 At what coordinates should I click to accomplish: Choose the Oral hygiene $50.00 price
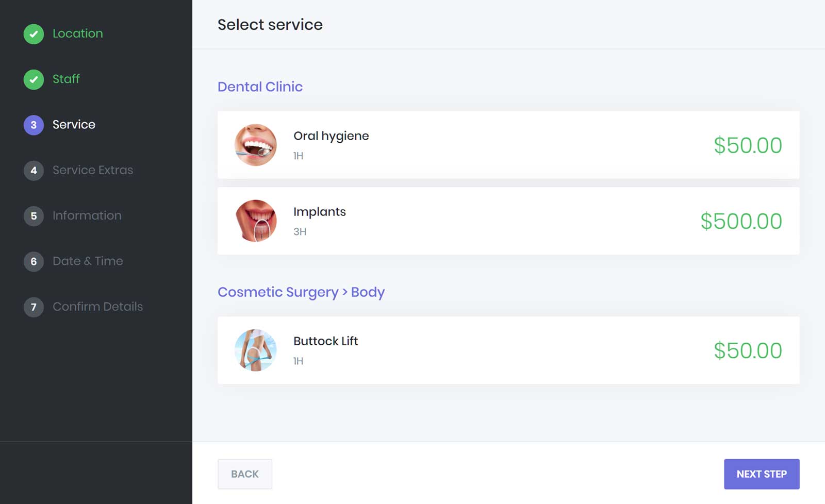point(748,145)
